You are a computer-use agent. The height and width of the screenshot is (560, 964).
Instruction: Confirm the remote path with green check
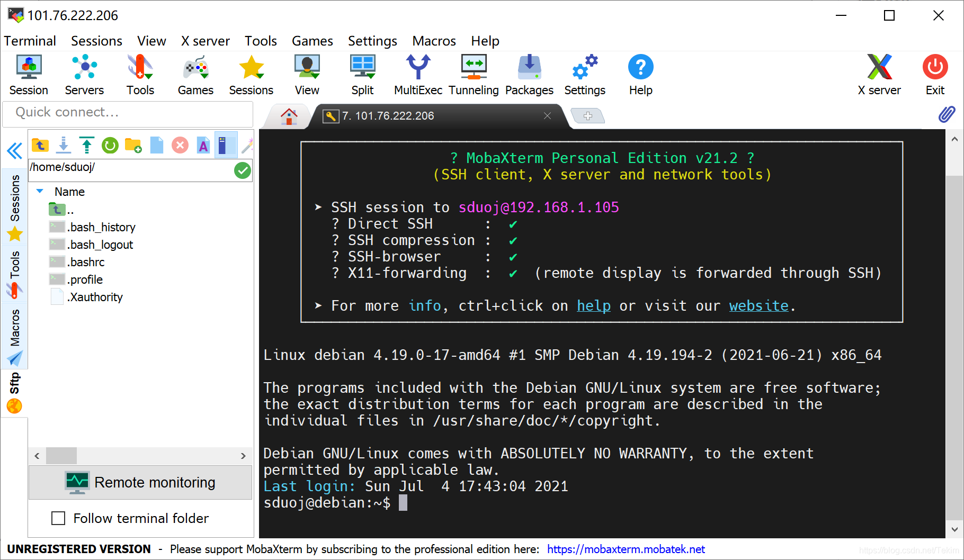[x=243, y=170]
